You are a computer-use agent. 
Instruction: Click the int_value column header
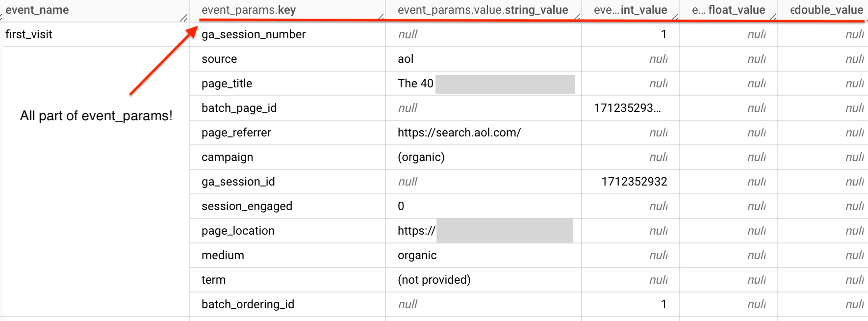630,10
